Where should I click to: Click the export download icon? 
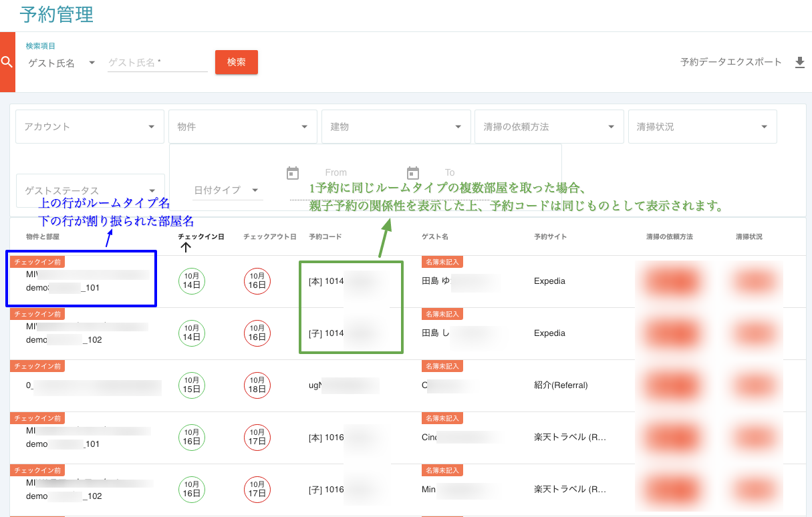click(800, 62)
